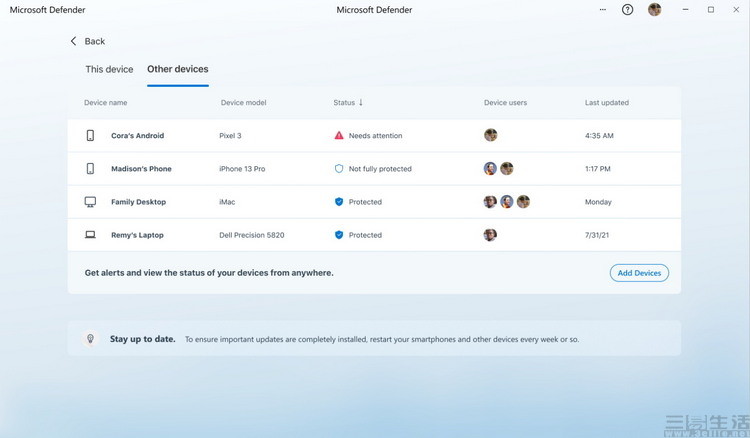
Task: Click the Device name column header
Action: point(105,102)
